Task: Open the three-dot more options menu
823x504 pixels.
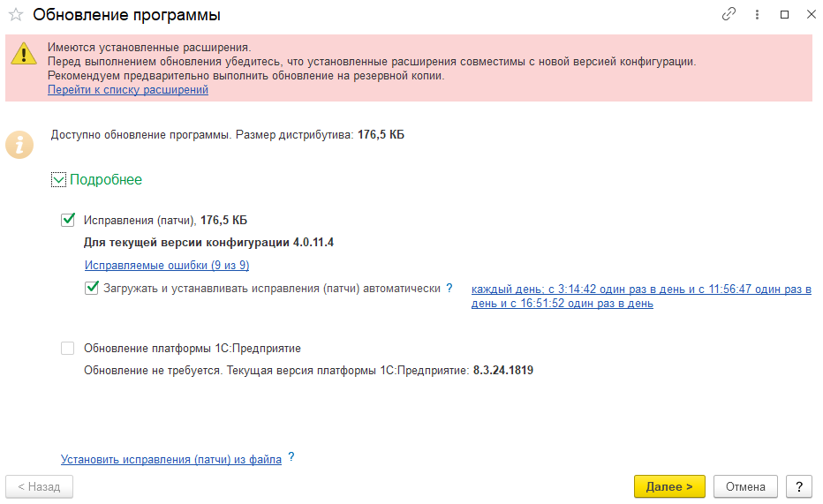Action: tap(757, 15)
